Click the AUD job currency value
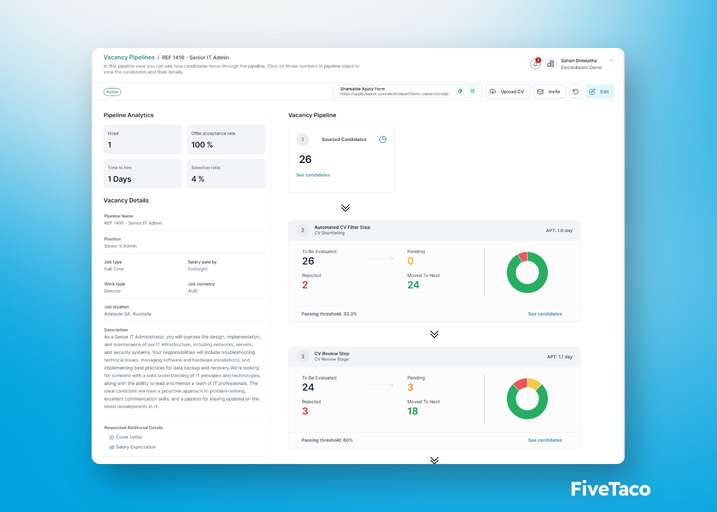Screen dimensions: 717x512 coord(193,291)
